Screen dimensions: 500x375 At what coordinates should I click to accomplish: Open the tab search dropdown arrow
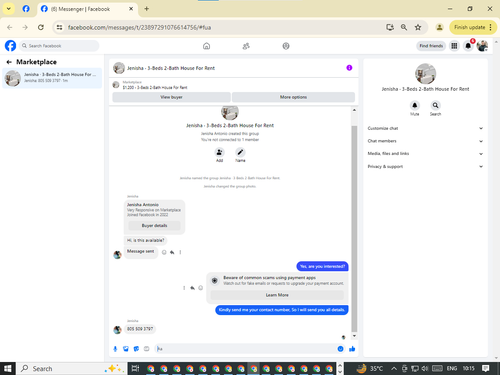pyautogui.click(x=9, y=9)
